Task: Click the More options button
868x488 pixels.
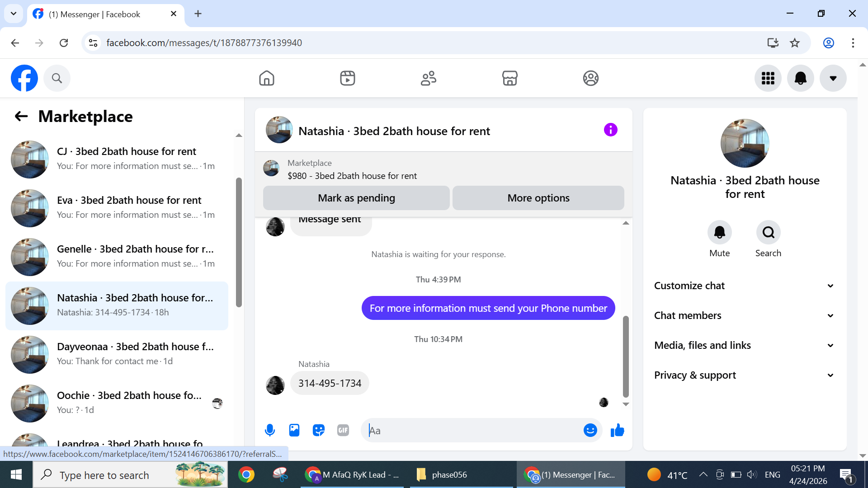Action: tap(538, 198)
